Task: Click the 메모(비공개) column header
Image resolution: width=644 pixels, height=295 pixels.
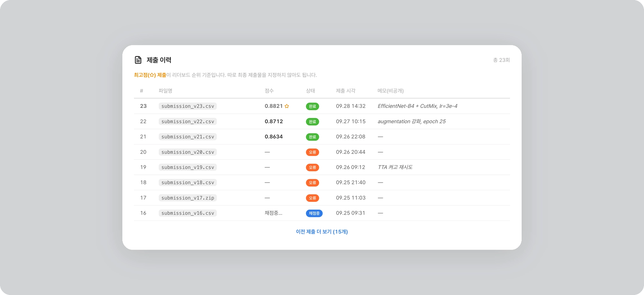Action: coord(391,91)
